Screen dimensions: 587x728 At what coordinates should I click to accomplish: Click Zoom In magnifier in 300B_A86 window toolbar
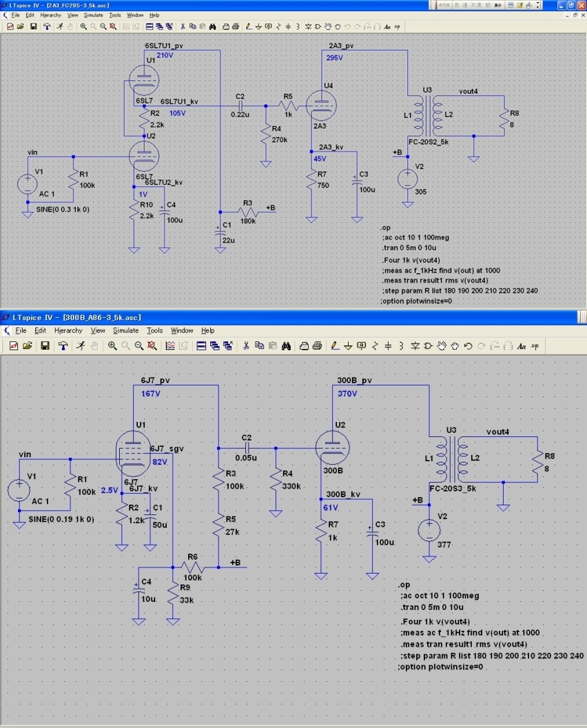click(x=112, y=345)
